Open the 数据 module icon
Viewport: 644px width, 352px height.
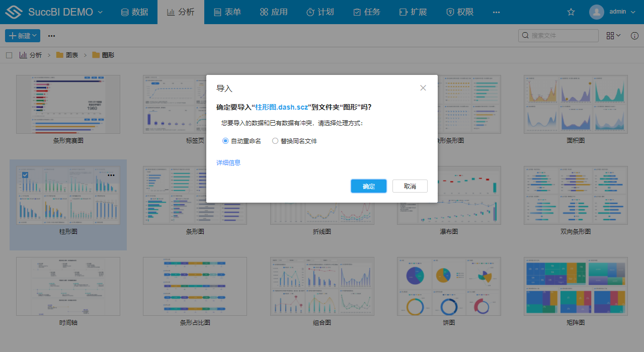(x=134, y=12)
